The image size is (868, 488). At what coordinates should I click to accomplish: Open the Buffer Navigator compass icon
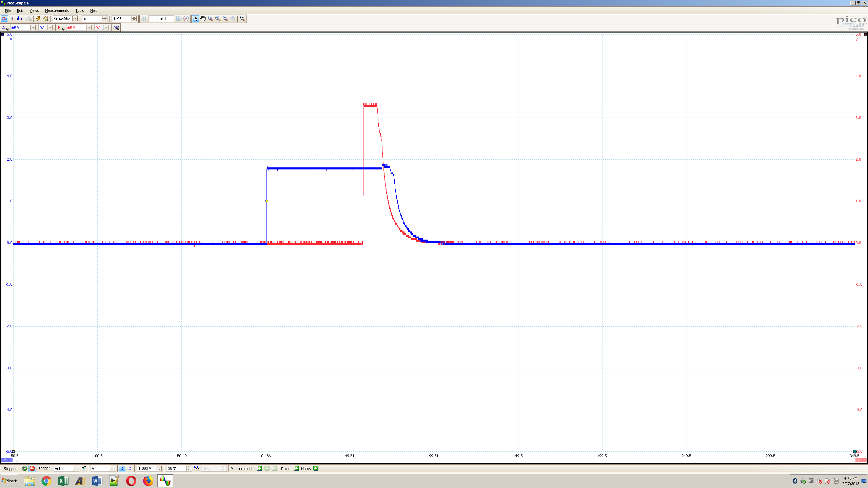tap(186, 19)
